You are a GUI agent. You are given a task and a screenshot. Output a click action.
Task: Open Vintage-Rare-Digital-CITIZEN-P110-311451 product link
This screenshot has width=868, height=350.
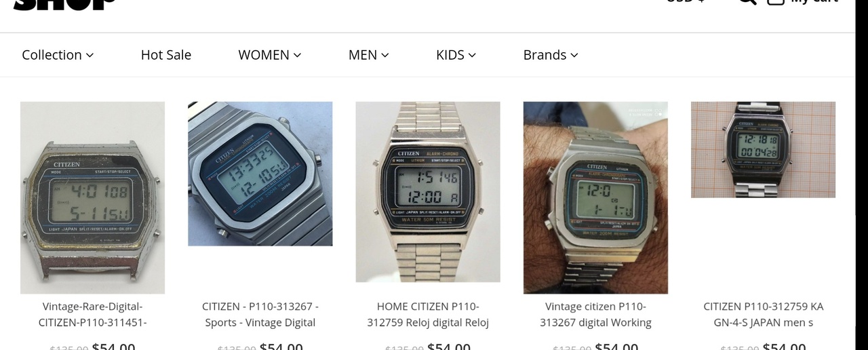coord(92,315)
